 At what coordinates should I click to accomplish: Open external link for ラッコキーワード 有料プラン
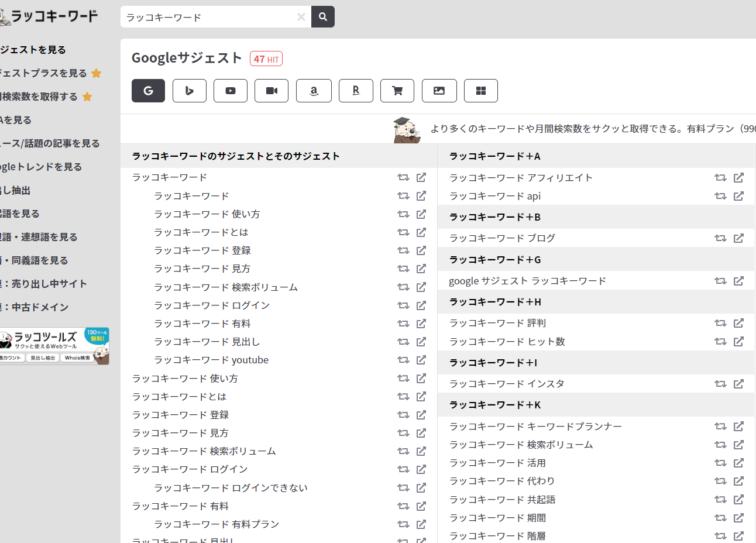pyautogui.click(x=421, y=524)
